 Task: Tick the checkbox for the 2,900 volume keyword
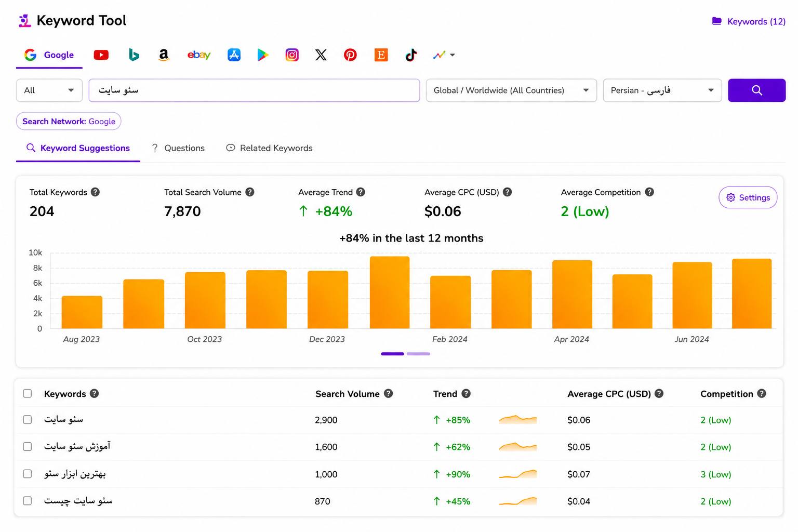(28, 419)
